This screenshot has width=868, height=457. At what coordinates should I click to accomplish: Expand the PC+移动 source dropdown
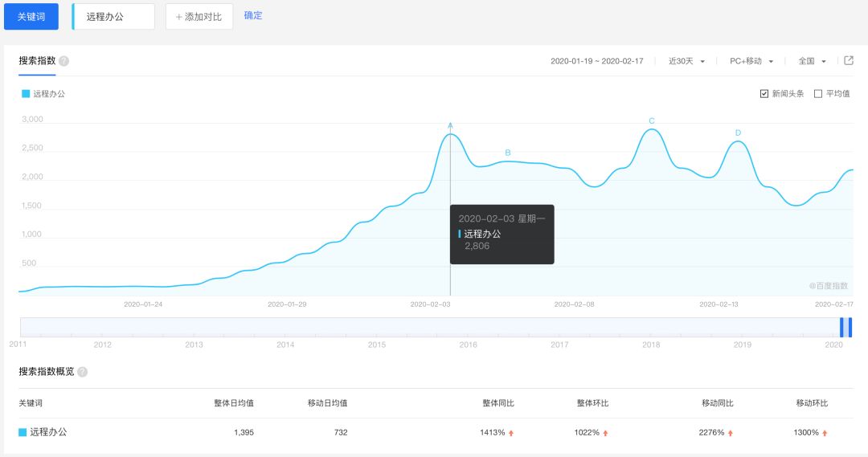coord(751,61)
